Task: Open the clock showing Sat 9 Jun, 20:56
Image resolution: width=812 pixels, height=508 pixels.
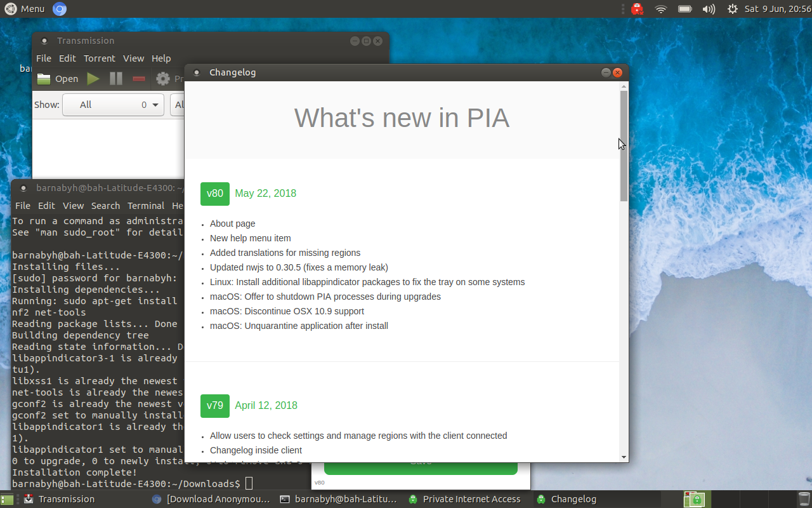Action: point(778,9)
